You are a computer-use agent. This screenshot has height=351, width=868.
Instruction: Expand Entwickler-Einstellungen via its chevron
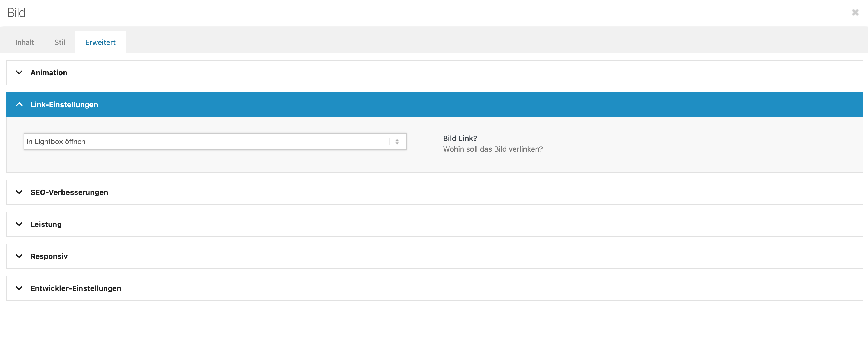click(19, 288)
